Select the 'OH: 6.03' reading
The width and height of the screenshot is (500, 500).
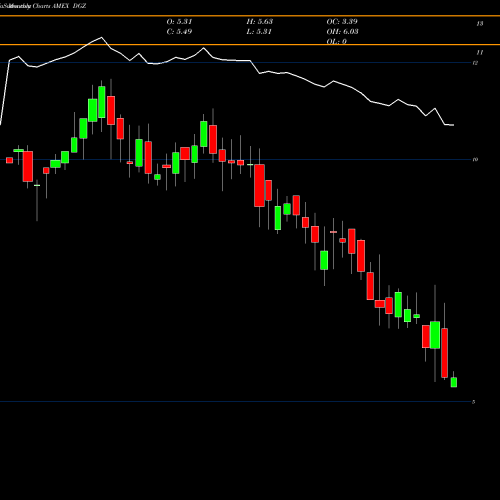pyautogui.click(x=342, y=32)
